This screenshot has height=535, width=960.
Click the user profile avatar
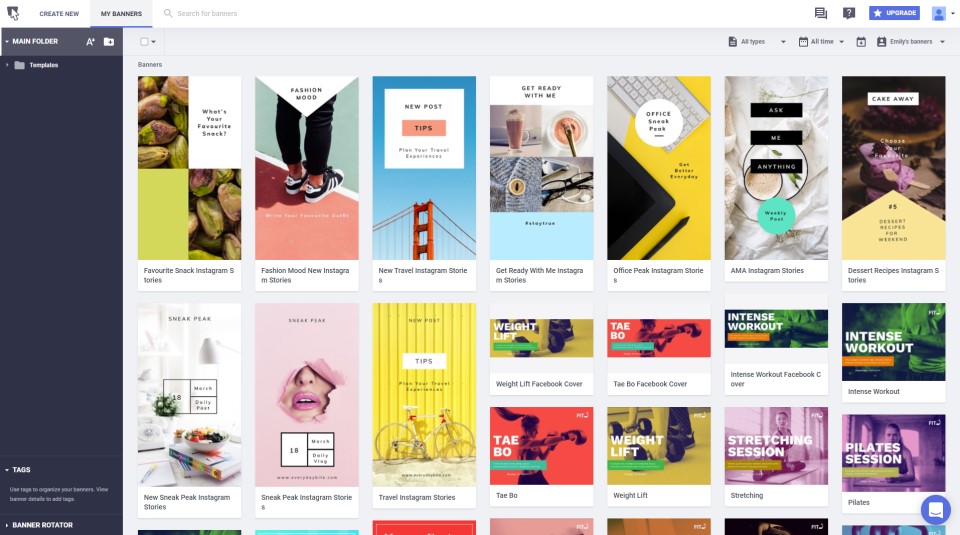[939, 13]
